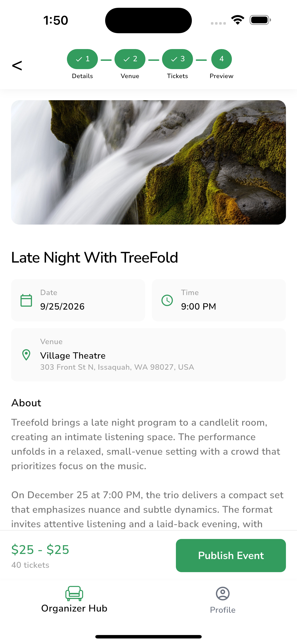The width and height of the screenshot is (297, 644).
Task: Click the $25 - $25 price range
Action: coord(40,550)
